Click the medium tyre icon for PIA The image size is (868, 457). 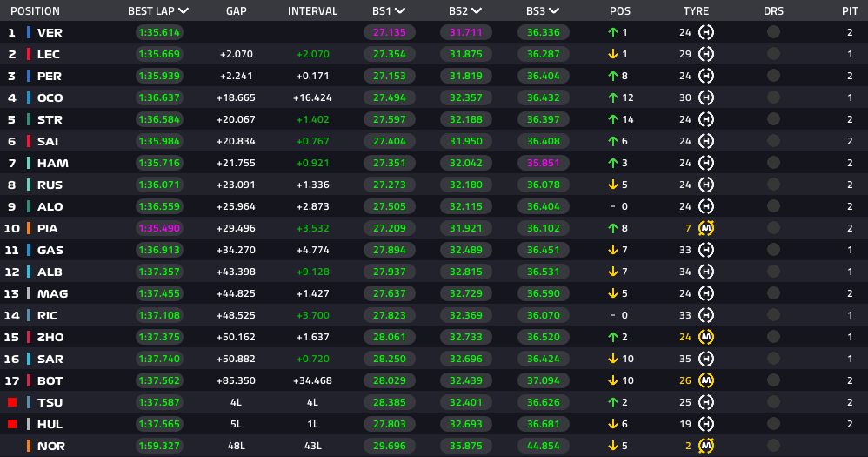click(x=706, y=228)
